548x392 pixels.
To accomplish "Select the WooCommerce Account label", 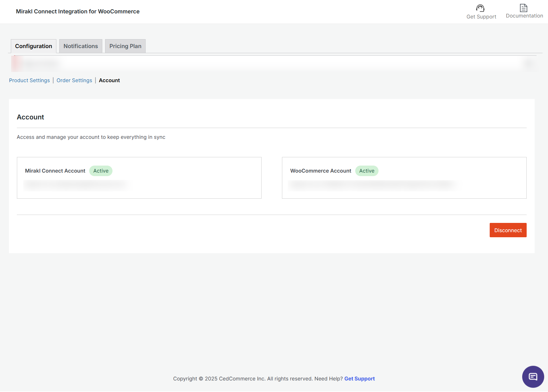I will [x=321, y=171].
